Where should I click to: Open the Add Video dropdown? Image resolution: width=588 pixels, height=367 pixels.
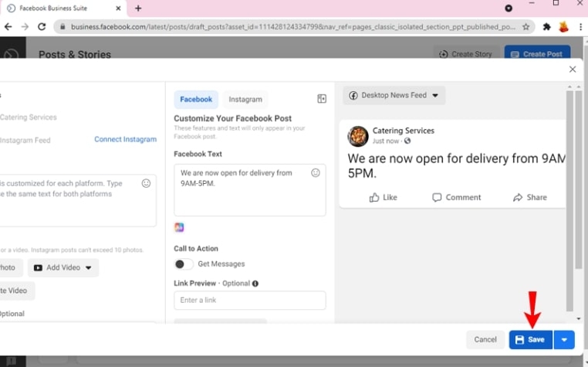(x=63, y=268)
